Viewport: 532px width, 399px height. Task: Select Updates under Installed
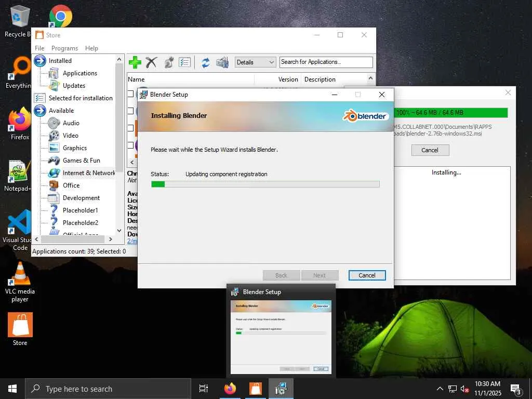(74, 86)
